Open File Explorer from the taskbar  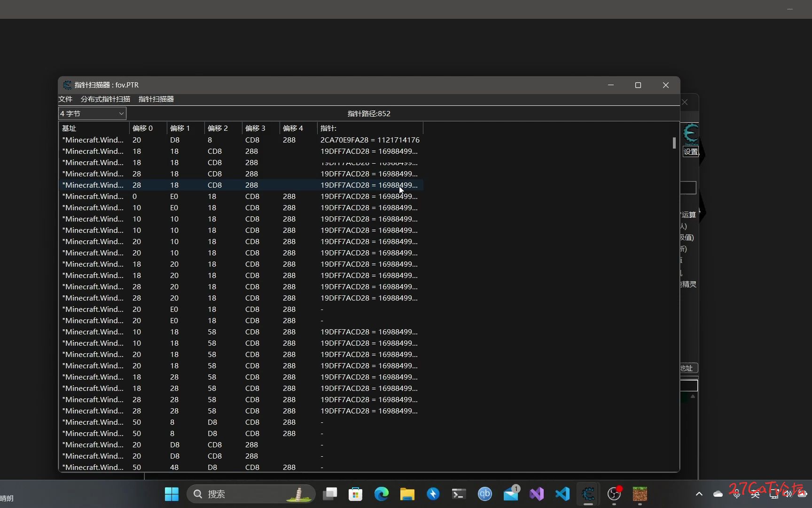pyautogui.click(x=407, y=494)
